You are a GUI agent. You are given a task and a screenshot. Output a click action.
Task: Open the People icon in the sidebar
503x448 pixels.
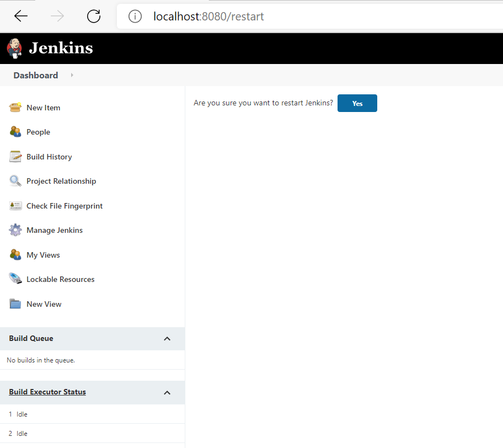click(x=15, y=132)
